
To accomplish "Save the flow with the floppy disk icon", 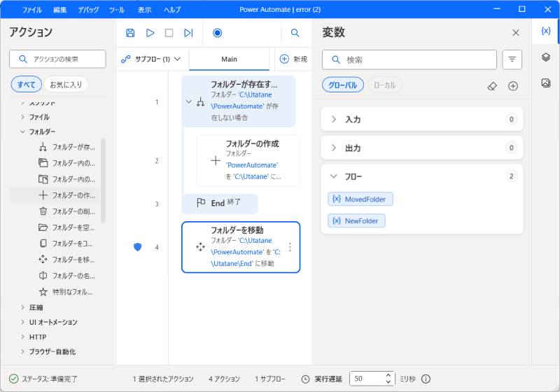I will point(130,33).
